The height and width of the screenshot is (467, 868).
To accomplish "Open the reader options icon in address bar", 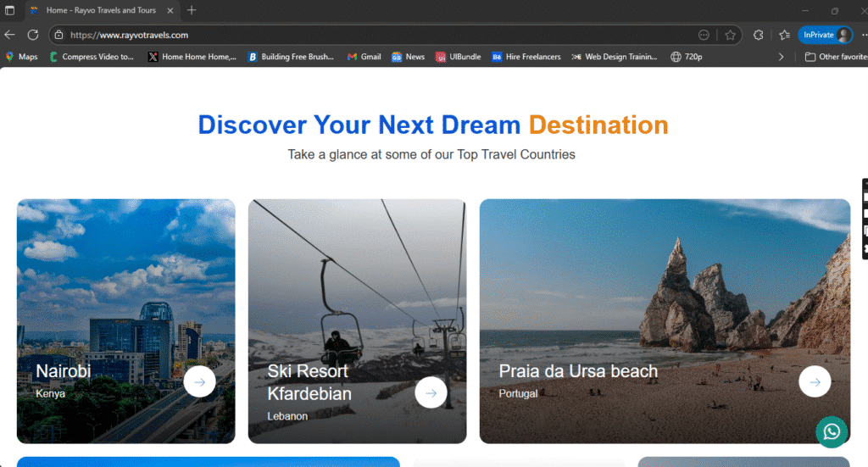I will (x=704, y=35).
